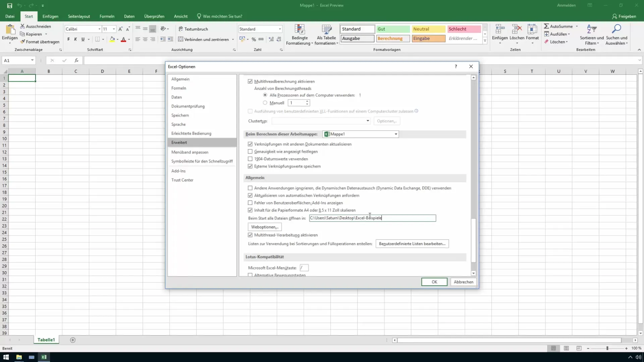Click Freigeben share button
Screen dimensions: 644x362
pos(624,16)
